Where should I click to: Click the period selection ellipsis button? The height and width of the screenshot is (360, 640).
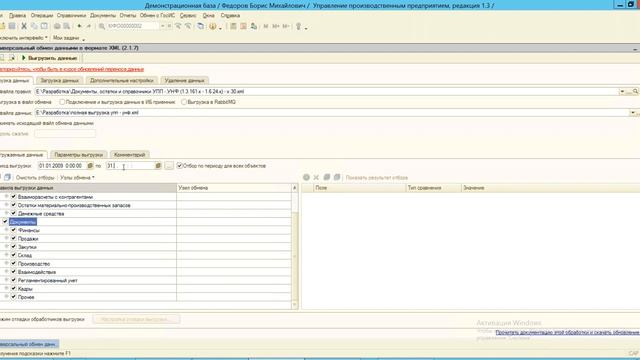pos(169,166)
